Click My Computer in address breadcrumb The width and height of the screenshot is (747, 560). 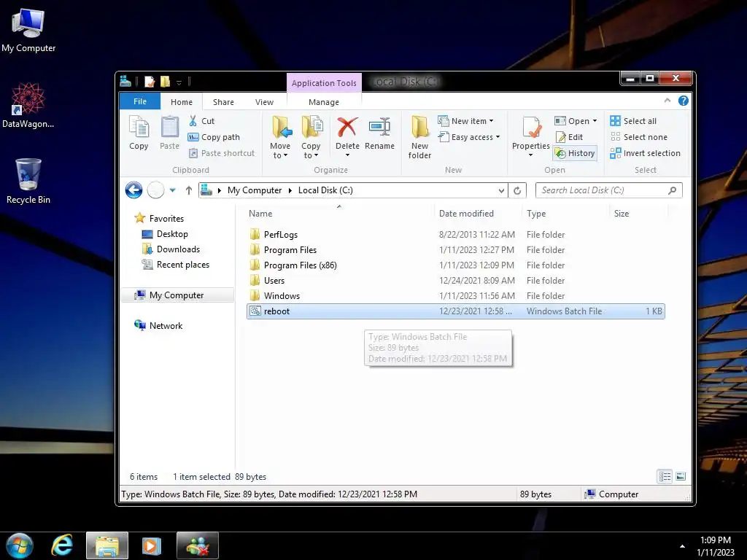pos(255,190)
